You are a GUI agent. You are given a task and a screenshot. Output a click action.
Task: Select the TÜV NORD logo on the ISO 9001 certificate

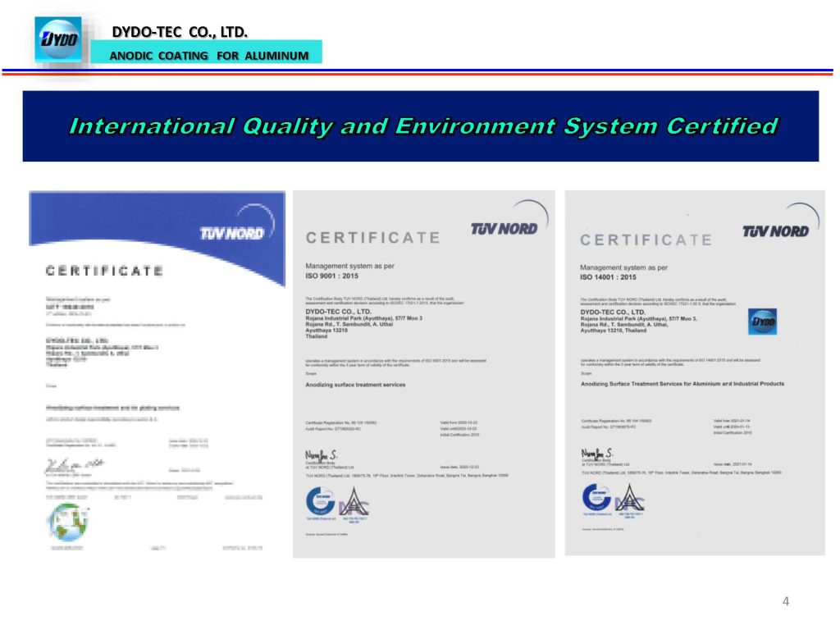coord(504,228)
